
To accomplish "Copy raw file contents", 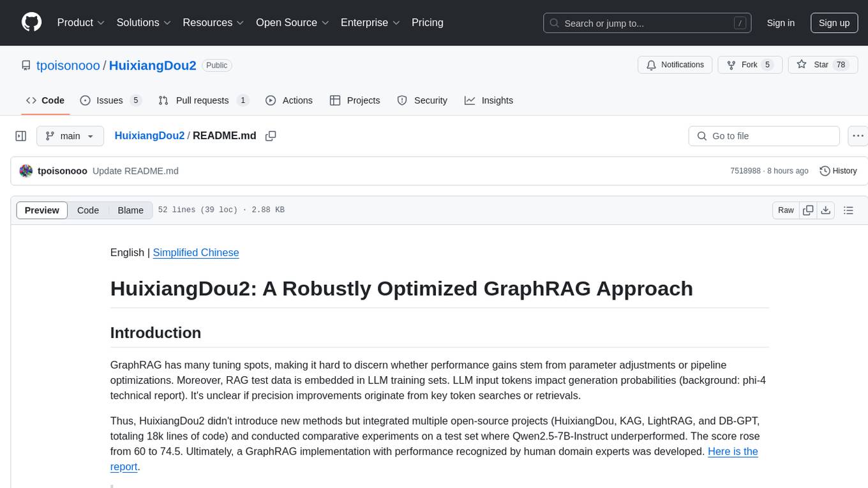I will [808, 210].
